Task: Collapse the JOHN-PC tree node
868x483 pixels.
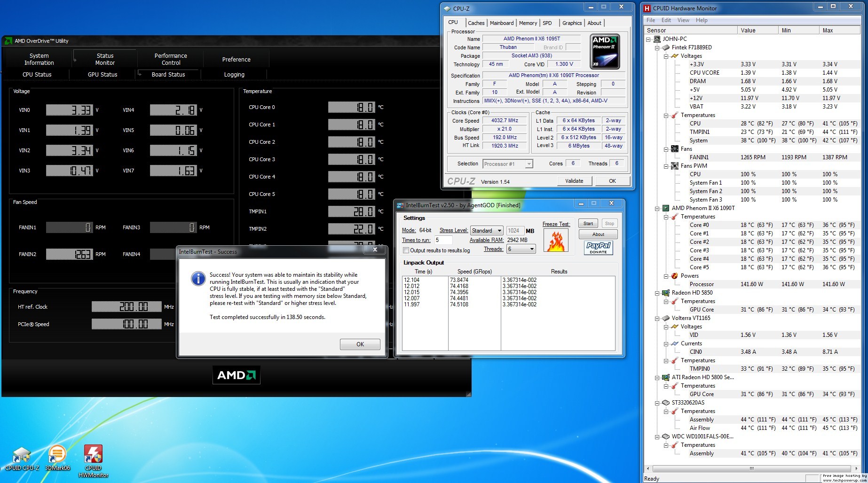Action: (x=648, y=39)
